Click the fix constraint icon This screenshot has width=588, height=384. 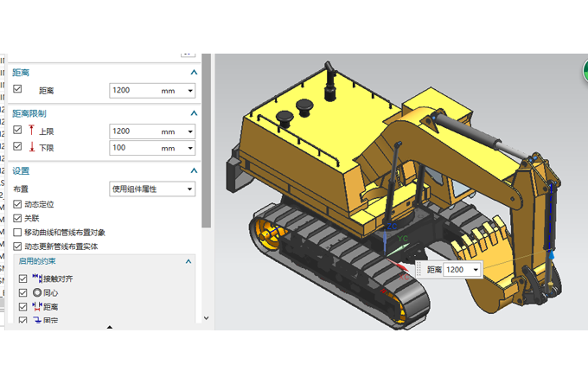pyautogui.click(x=36, y=320)
